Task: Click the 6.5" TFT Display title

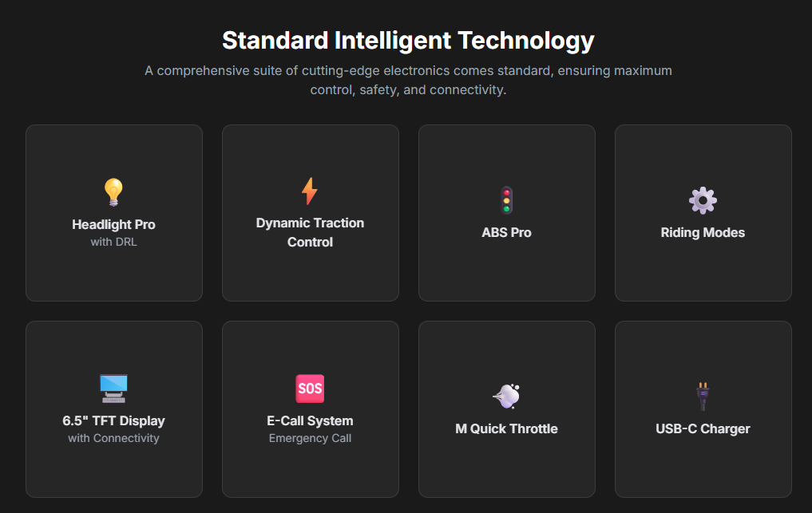Action: 113,420
